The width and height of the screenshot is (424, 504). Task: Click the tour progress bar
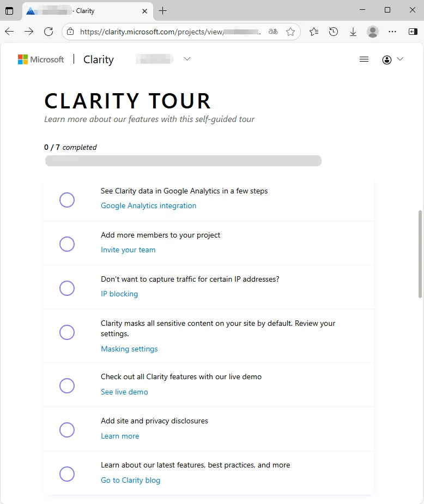tap(183, 161)
